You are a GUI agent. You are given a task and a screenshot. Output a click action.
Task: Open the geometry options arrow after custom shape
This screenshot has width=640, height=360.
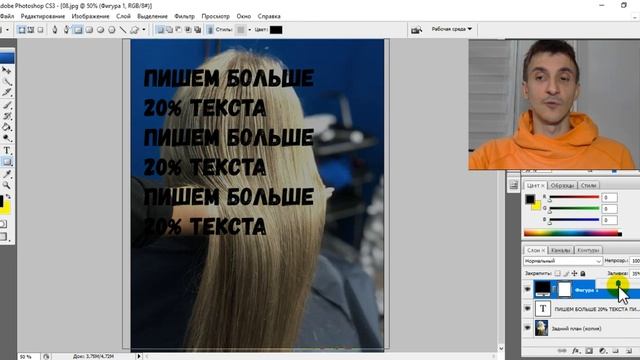144,30
